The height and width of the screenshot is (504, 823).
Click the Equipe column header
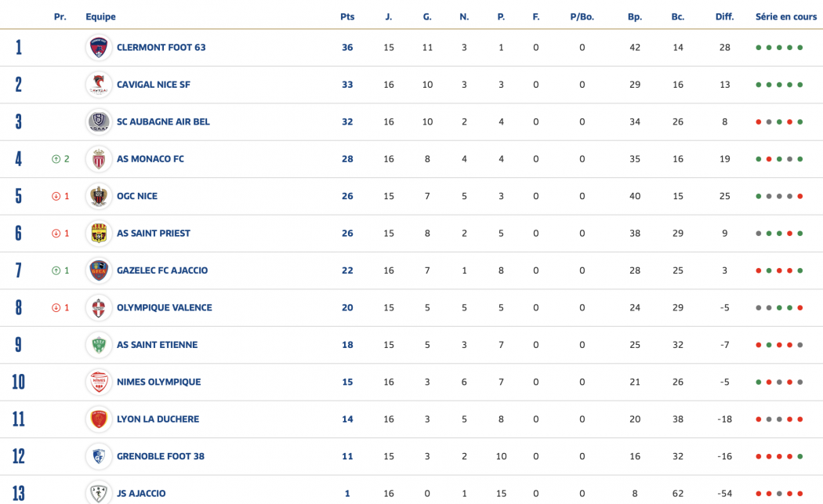pos(100,16)
